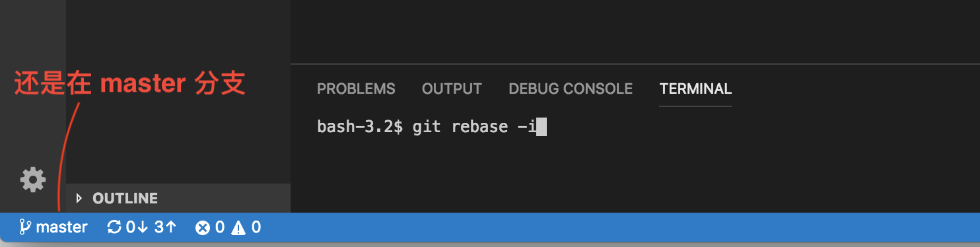Click the error count beside the circle-x
This screenshot has height=247, width=980.
[x=219, y=228]
